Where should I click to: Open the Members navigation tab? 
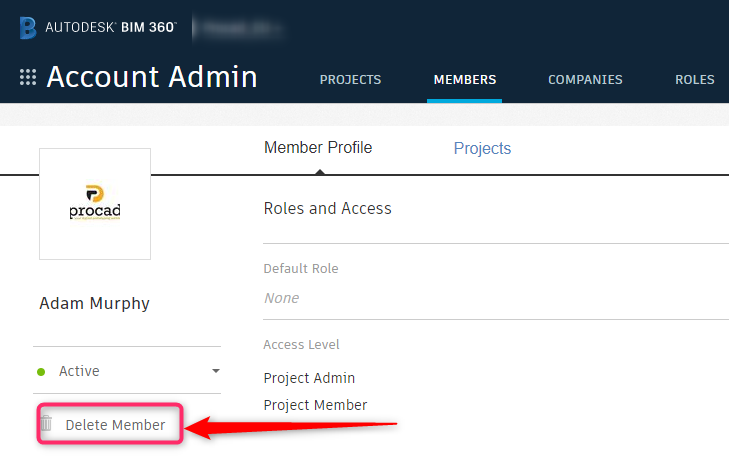[x=464, y=79]
